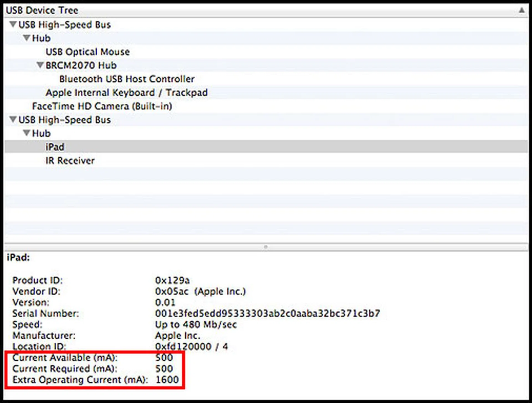Collapse the BRCM2070 Hub disclosure triangle
The width and height of the screenshot is (532, 403).
40,65
